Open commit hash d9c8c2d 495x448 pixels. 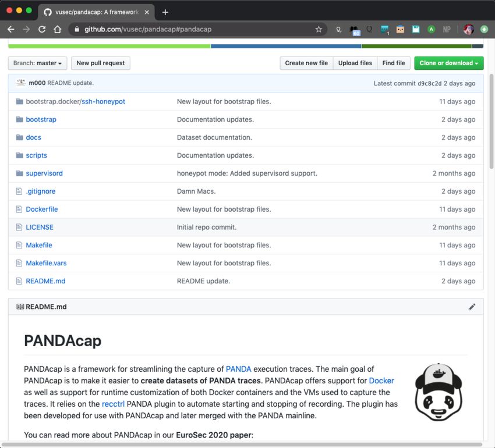tap(429, 84)
